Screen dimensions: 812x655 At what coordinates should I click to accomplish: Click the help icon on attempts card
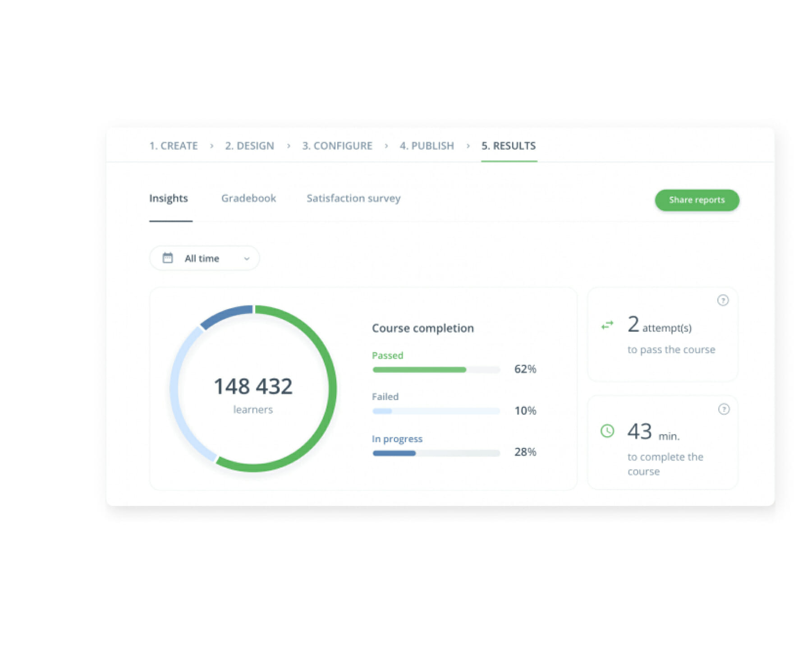tap(723, 300)
